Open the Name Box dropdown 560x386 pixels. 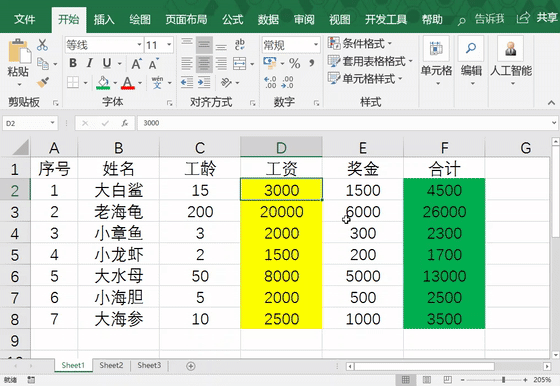(53, 123)
